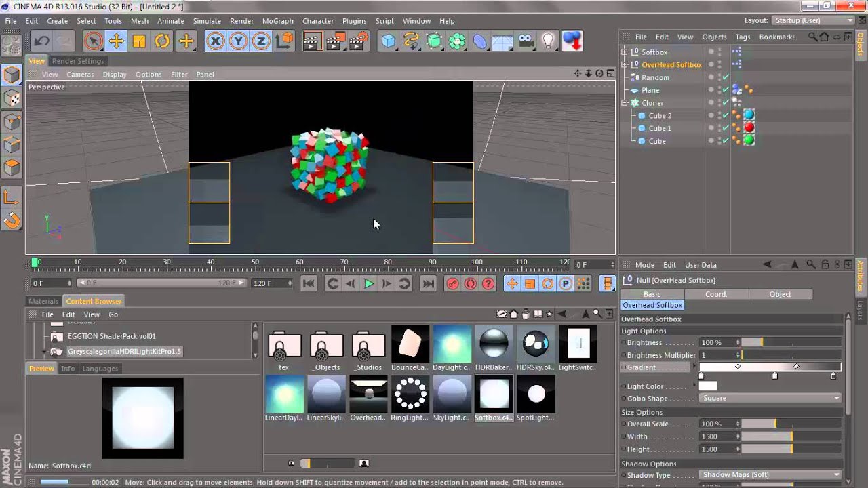The height and width of the screenshot is (488, 868).
Task: Go to end of animation
Action: coord(428,284)
